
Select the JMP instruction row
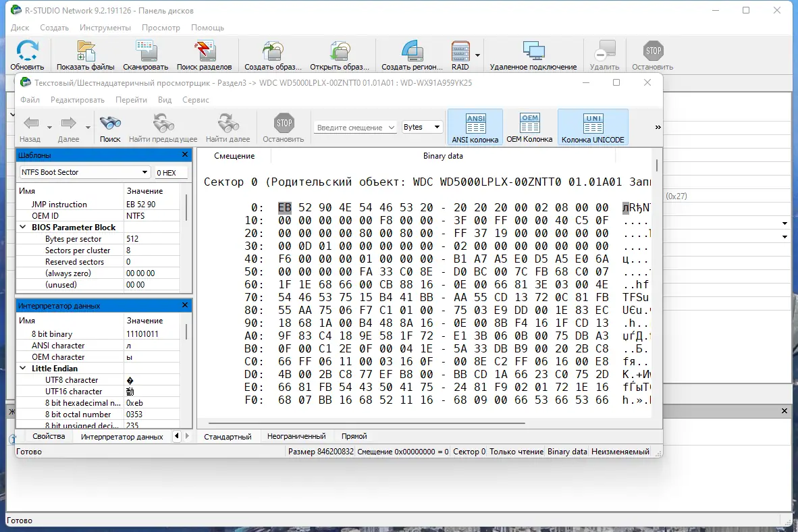pyautogui.click(x=99, y=204)
